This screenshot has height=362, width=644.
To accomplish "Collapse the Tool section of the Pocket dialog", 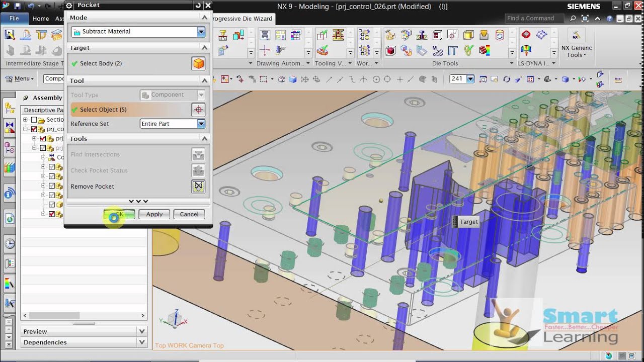I will tap(204, 80).
